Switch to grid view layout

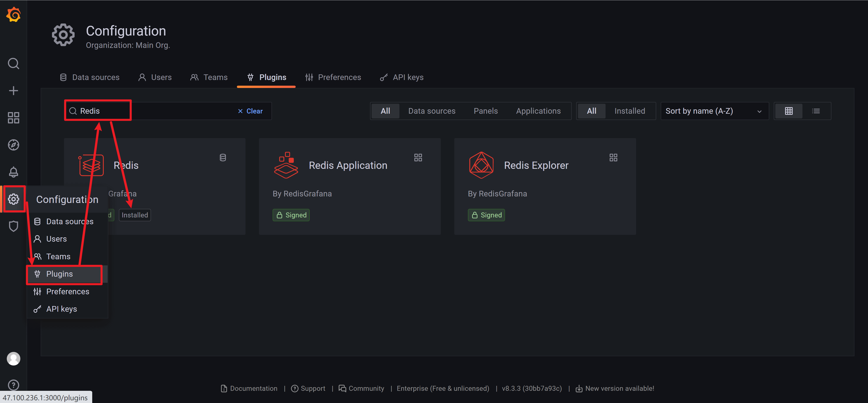(x=788, y=111)
